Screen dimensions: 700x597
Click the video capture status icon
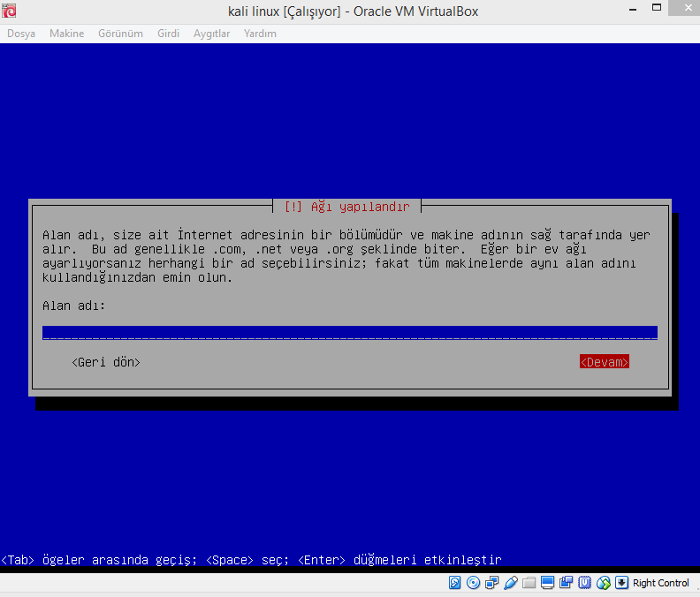point(566,583)
